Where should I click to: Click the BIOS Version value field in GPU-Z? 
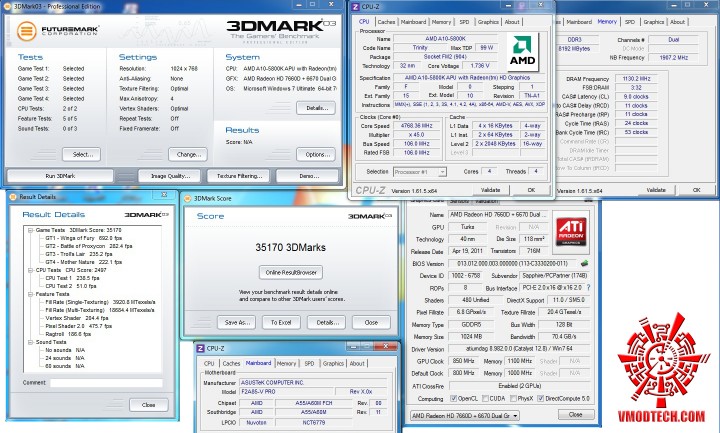click(512, 264)
